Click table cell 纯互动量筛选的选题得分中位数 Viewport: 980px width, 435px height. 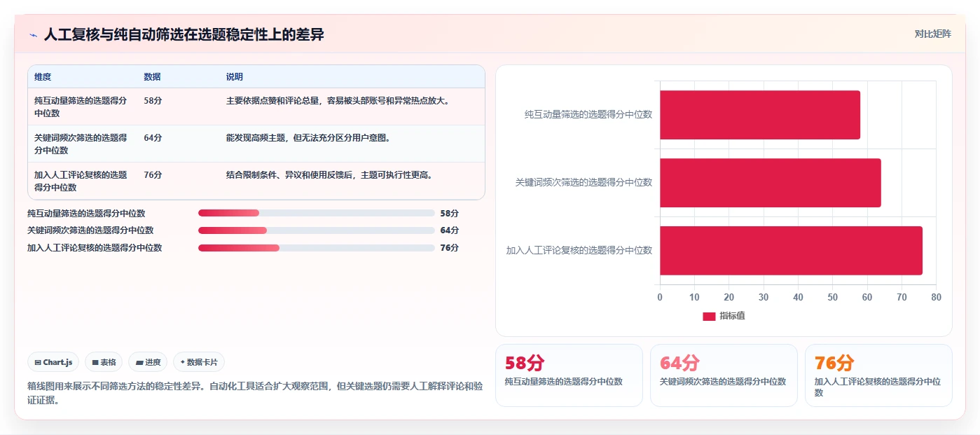81,106
